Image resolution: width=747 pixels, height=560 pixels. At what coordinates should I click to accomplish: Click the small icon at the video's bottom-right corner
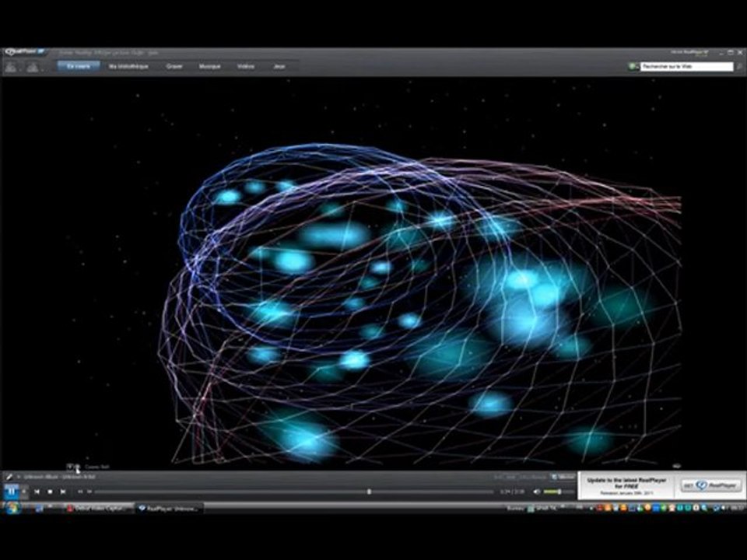(x=677, y=466)
